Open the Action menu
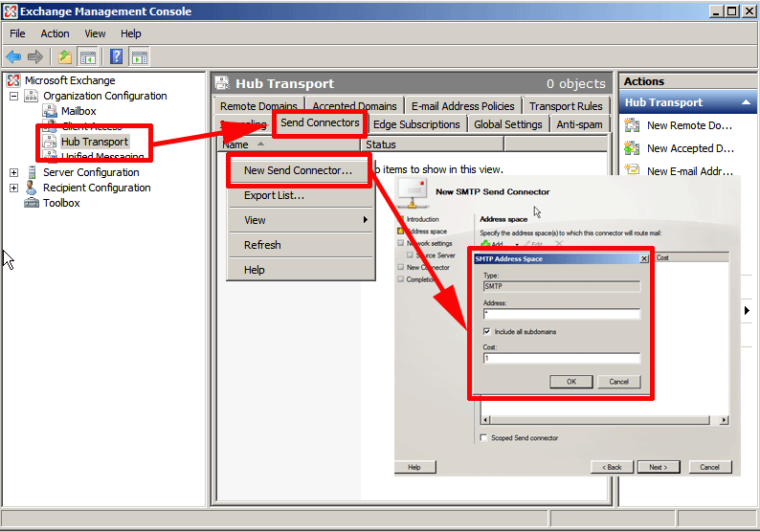This screenshot has height=532, width=760. tap(55, 33)
